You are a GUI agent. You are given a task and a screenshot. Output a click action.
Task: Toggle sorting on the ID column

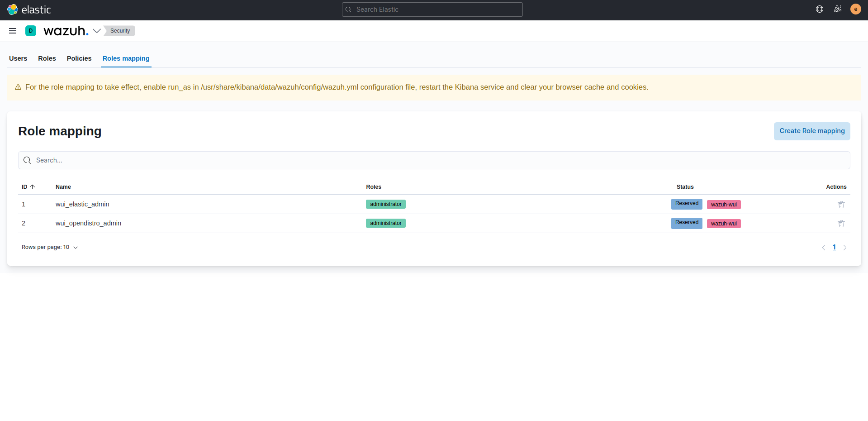28,187
